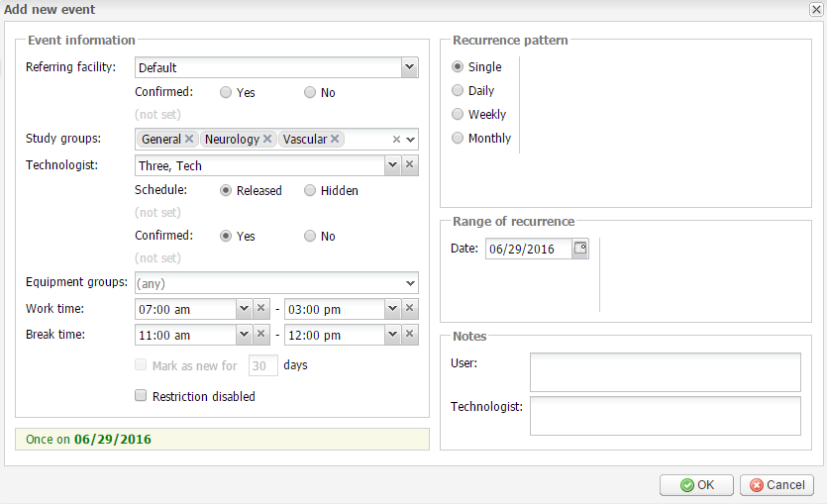
Task: Clear the Technologist field
Action: tap(409, 164)
